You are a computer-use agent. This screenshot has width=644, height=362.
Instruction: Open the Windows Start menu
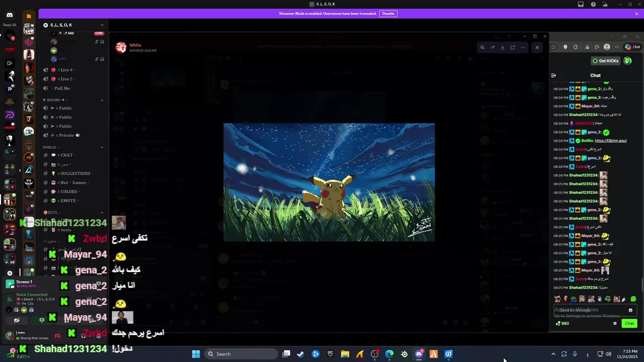(x=196, y=354)
